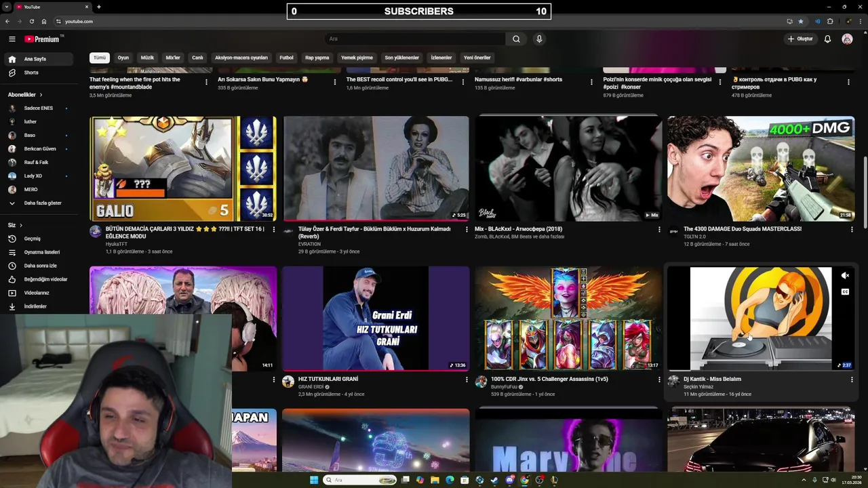Viewport: 868px width, 488px height.
Task: Open the 4000+ DMG video thumbnail
Action: point(761,169)
